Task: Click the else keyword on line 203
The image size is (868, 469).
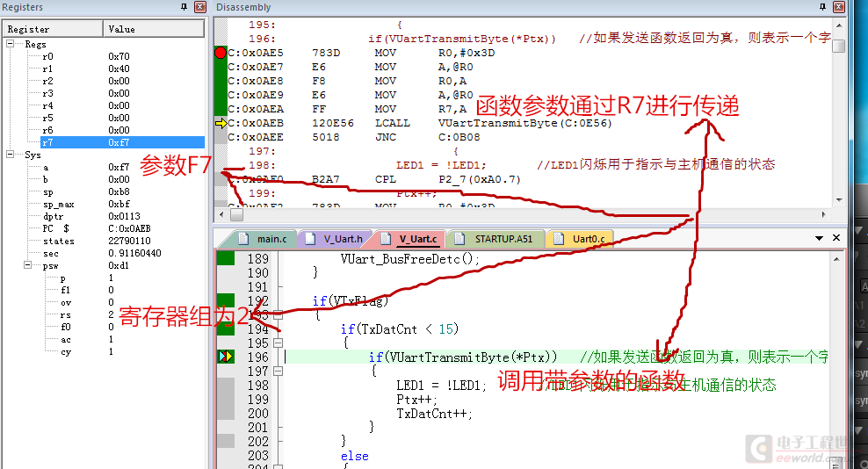Action: click(354, 456)
